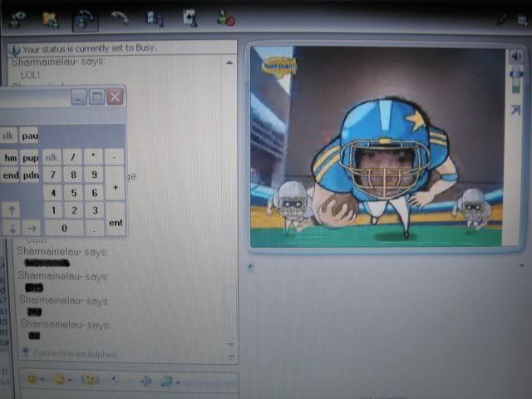The width and height of the screenshot is (532, 399).
Task: Click the block contact icon
Action: [x=224, y=17]
